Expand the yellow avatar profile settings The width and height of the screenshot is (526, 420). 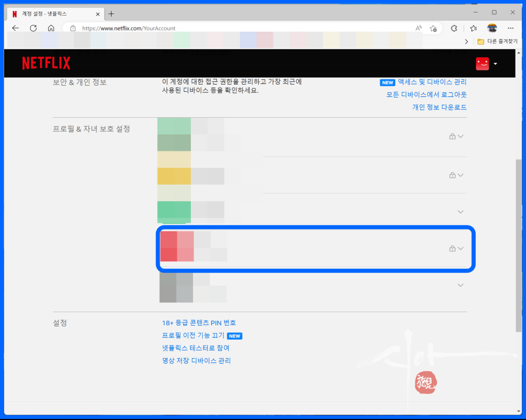pos(461,175)
